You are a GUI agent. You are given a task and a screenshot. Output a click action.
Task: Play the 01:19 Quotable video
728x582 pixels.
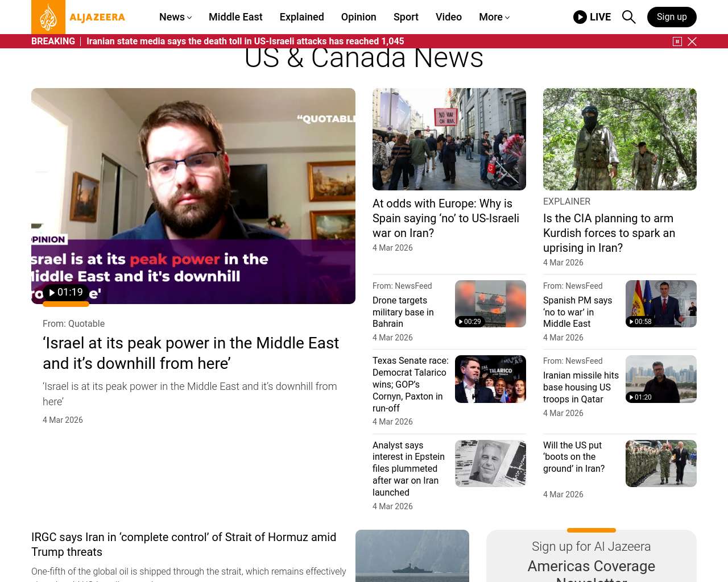tap(66, 293)
